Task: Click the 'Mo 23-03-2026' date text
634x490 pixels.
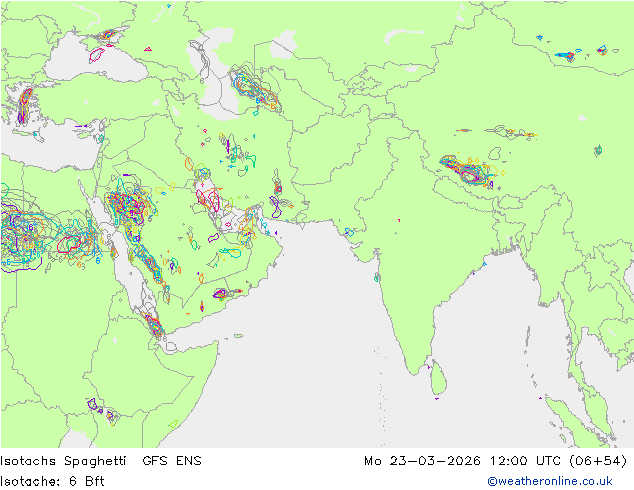Action: [x=422, y=461]
